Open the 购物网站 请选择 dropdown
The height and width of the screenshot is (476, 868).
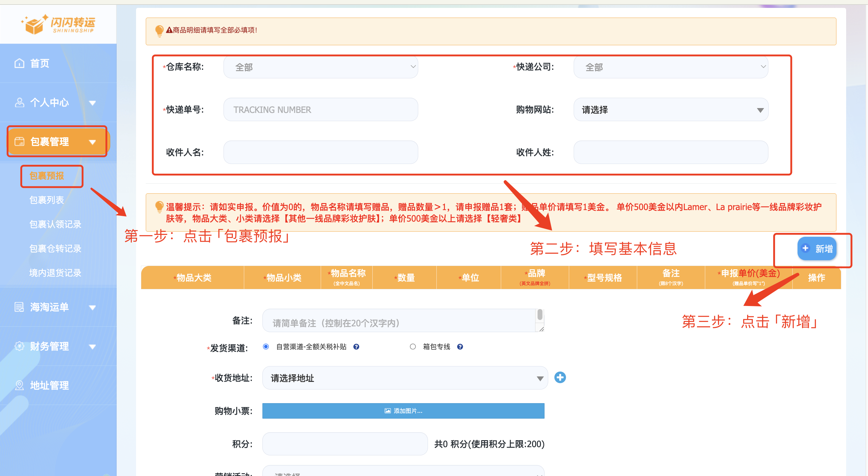coord(671,110)
